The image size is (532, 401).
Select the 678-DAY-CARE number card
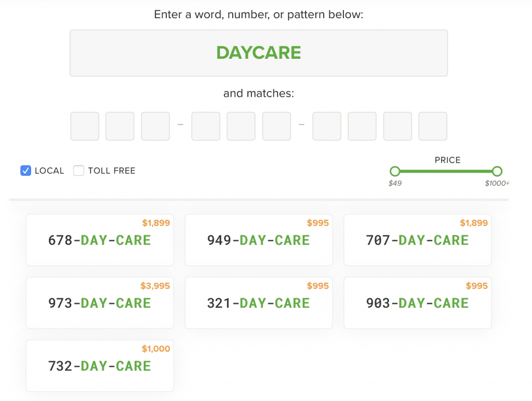100,240
